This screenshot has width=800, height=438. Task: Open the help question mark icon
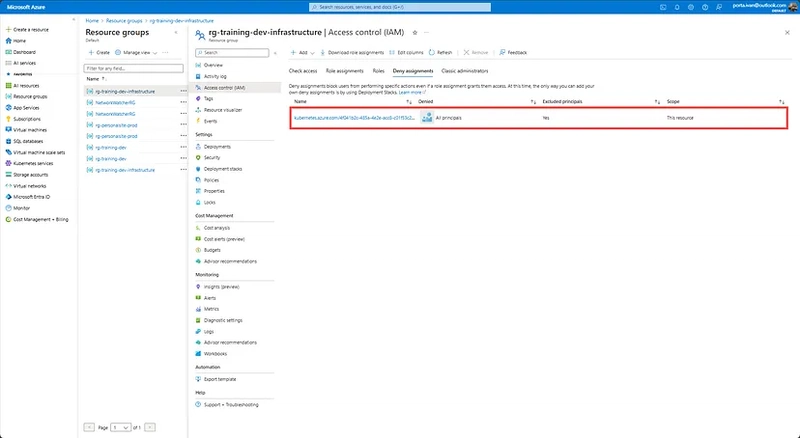pos(705,7)
